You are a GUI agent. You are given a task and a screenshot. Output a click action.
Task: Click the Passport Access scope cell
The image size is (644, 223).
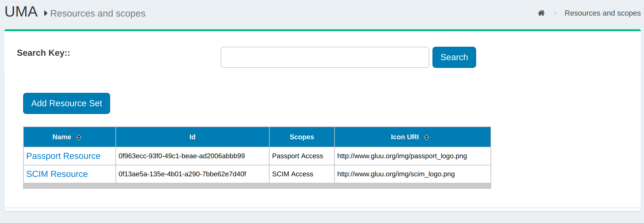point(297,156)
